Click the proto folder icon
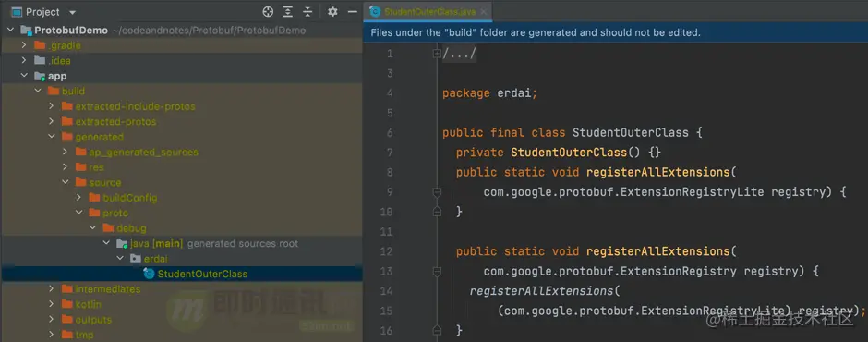 pos(95,213)
